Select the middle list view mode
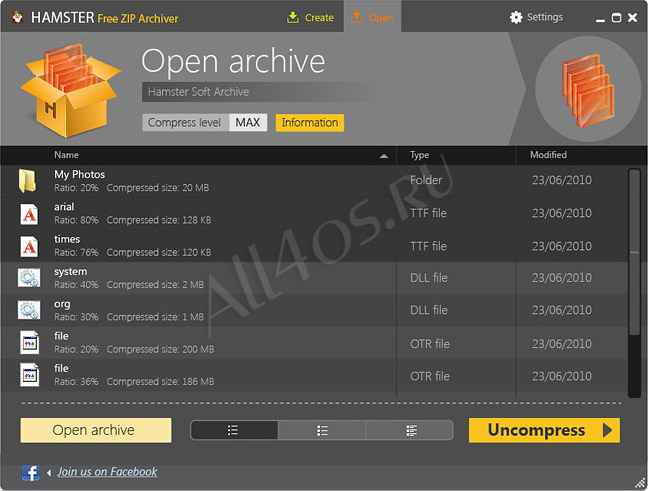 click(322, 430)
